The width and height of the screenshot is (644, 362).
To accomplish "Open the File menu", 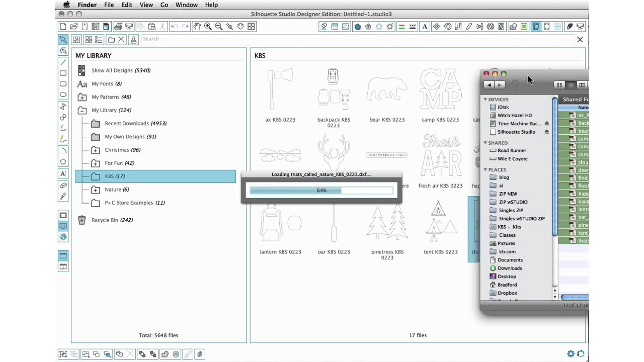I will tap(109, 5).
